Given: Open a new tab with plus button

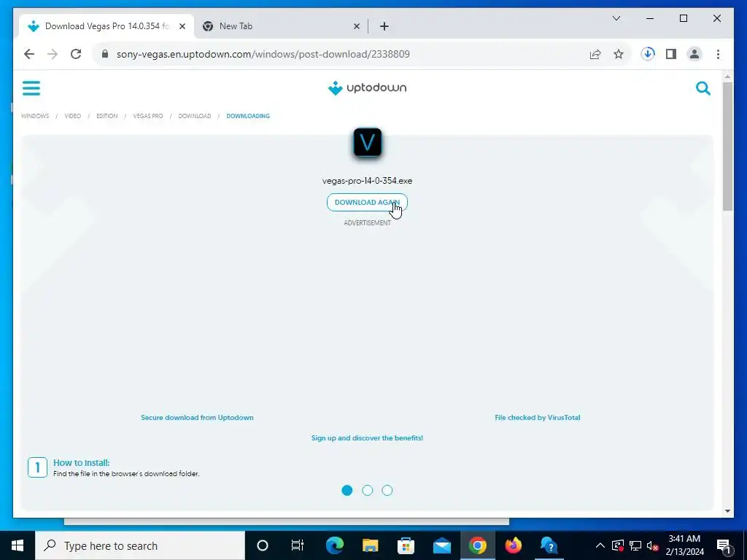Looking at the screenshot, I should [x=384, y=26].
